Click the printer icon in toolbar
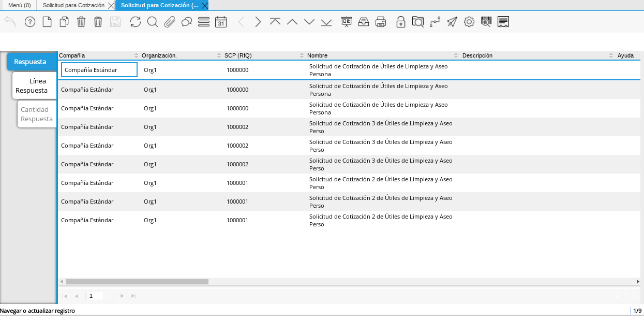 pos(381,22)
